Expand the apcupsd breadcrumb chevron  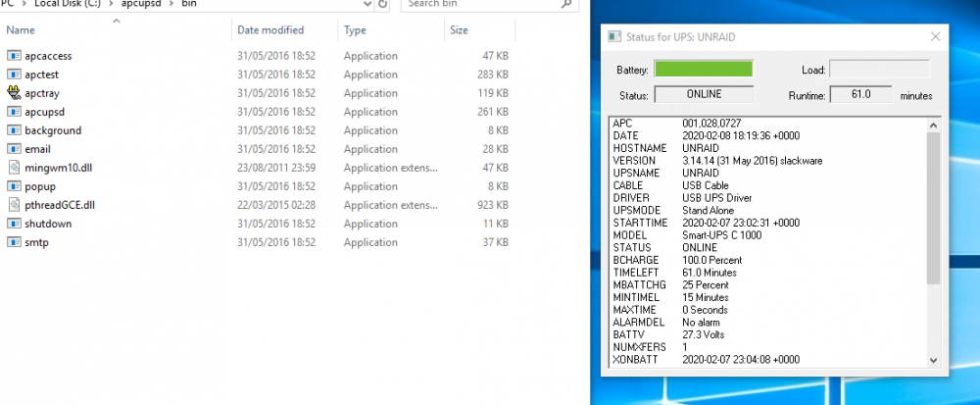173,4
